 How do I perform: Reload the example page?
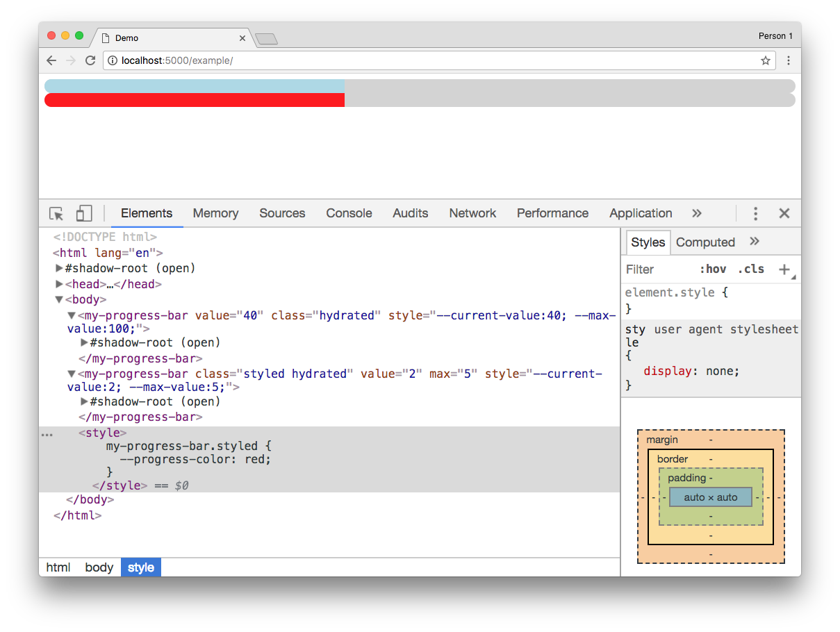coord(90,60)
